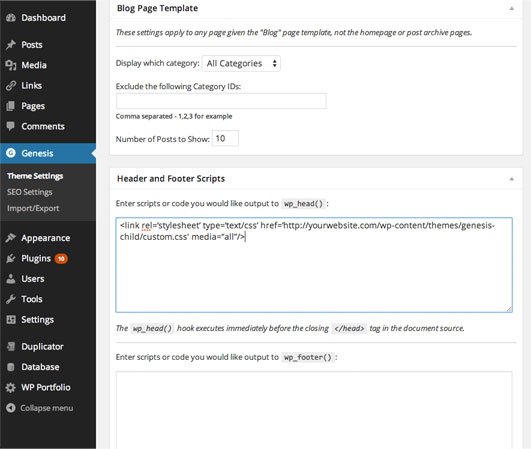The width and height of the screenshot is (531, 449).
Task: Click the WP Portfolio gear icon
Action: [11, 387]
